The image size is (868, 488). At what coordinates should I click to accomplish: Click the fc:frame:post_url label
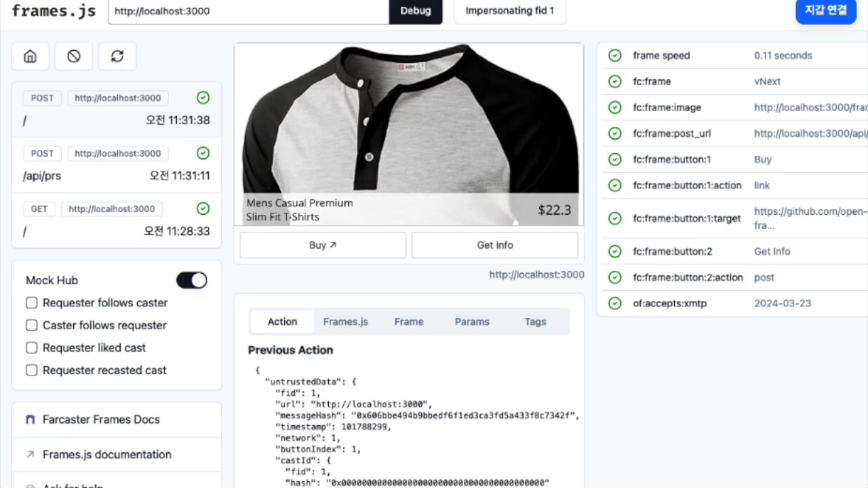(x=672, y=134)
